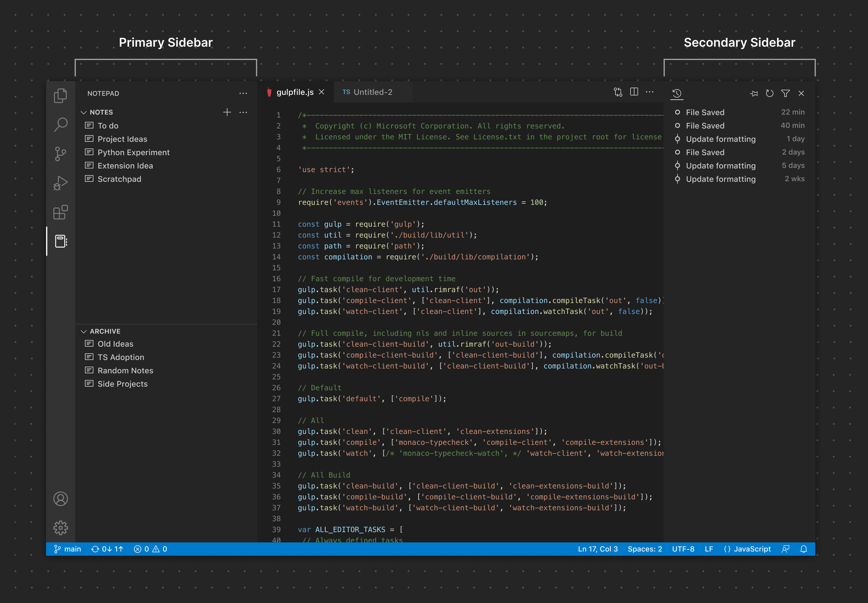Click the NOTEPAD panel options ellipsis
868x603 pixels.
tap(243, 93)
